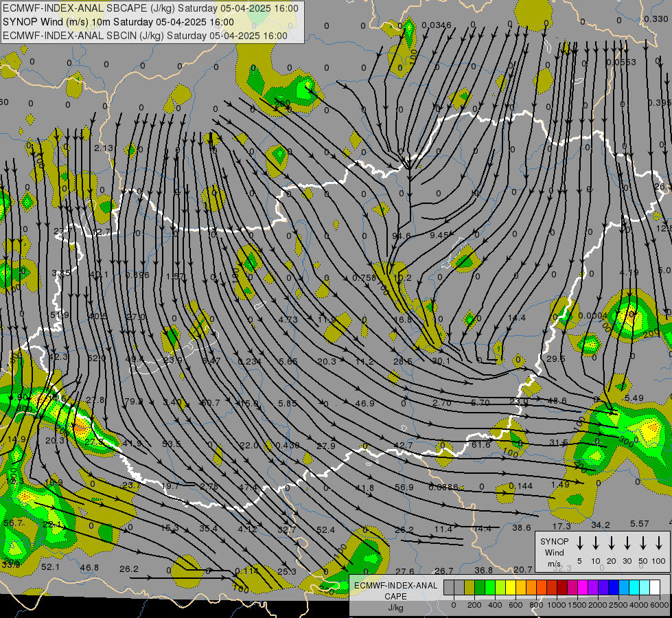Click the map value 2.13
Screen dimensions: 672x618
(x=104, y=148)
